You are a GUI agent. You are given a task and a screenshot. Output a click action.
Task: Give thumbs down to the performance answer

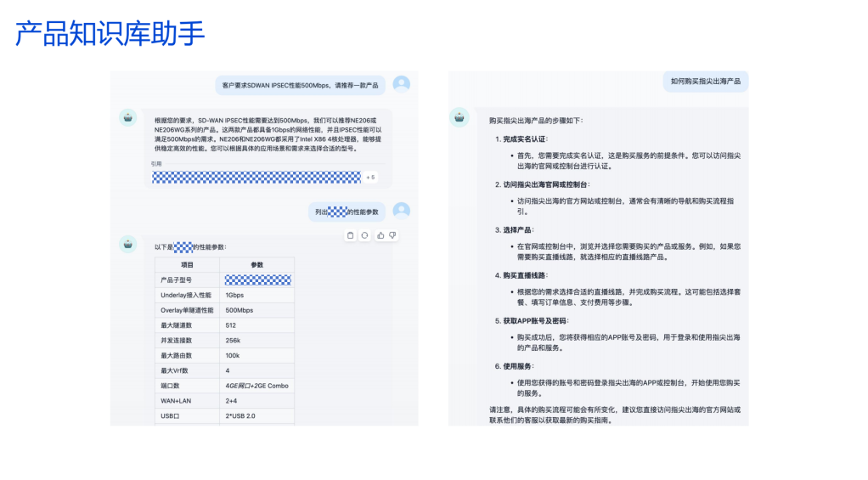392,235
